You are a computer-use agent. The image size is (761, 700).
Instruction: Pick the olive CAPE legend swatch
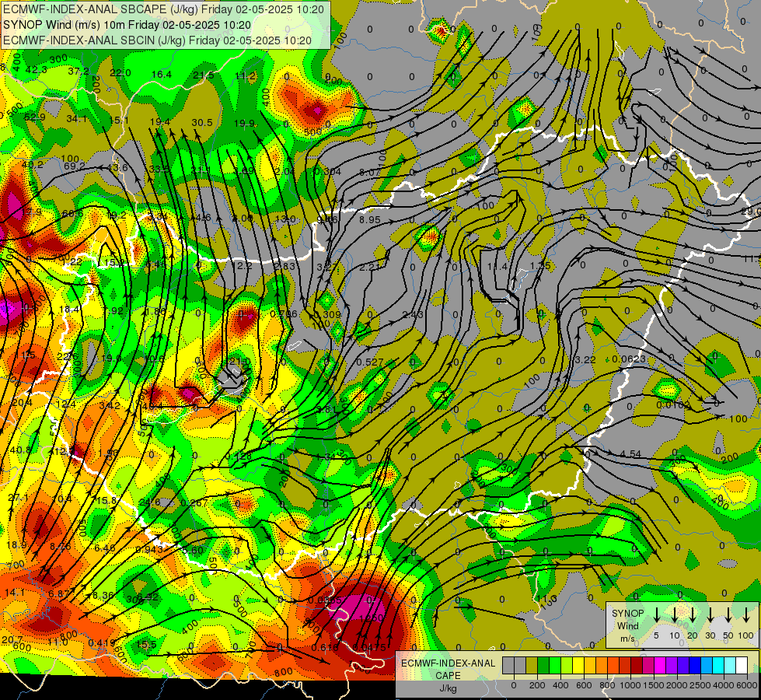pos(532,666)
